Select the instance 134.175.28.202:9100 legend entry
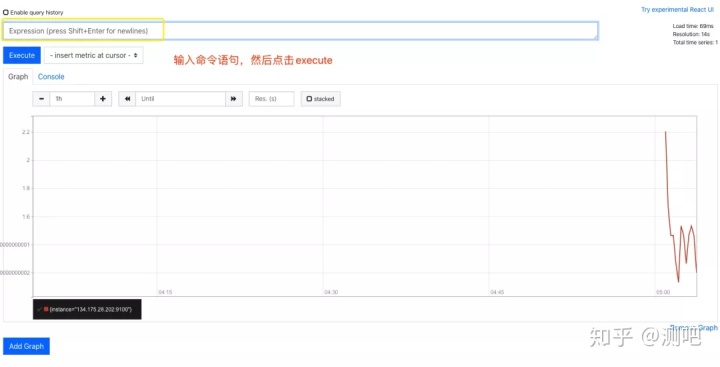Image resolution: width=720 pixels, height=367 pixels. coord(87,310)
